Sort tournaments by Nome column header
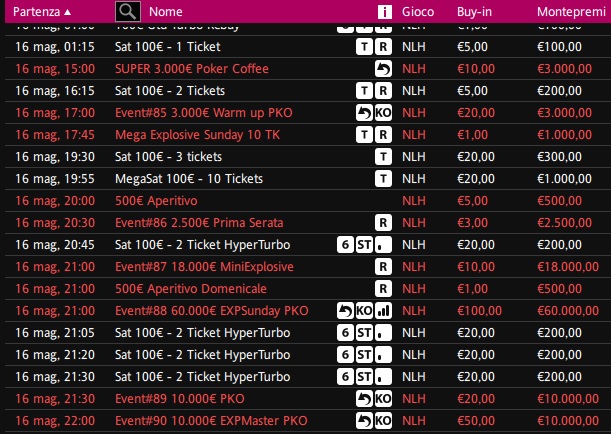Viewport: 611px width, 434px height. click(x=165, y=12)
